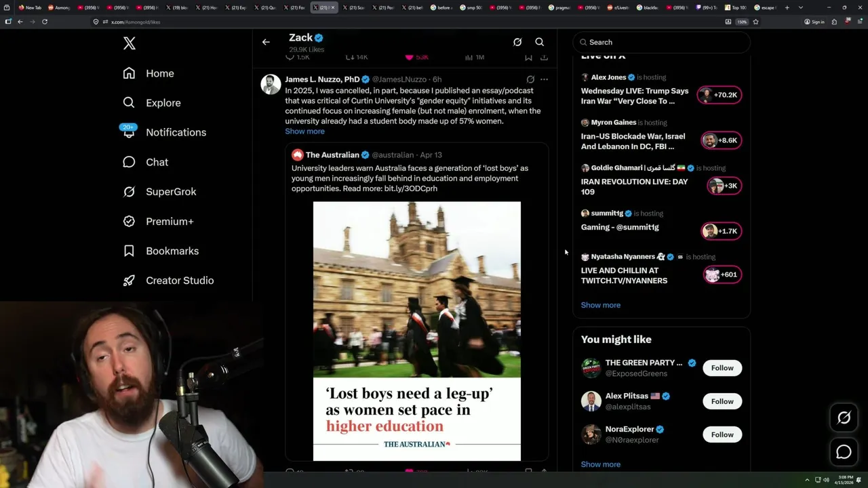Click the browser address bar URL
The width and height of the screenshot is (868, 488).
(136, 22)
